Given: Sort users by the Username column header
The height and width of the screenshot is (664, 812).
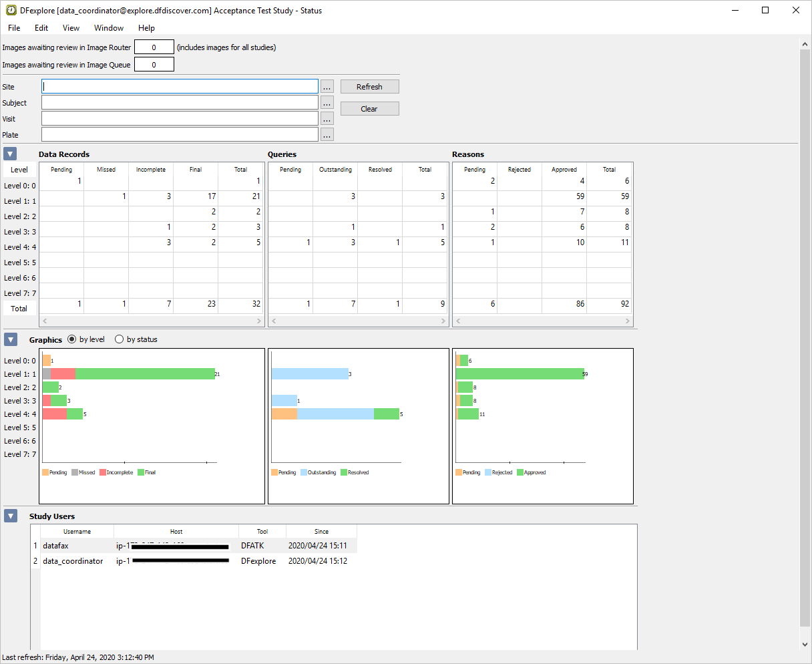Looking at the screenshot, I should pyautogui.click(x=77, y=532).
